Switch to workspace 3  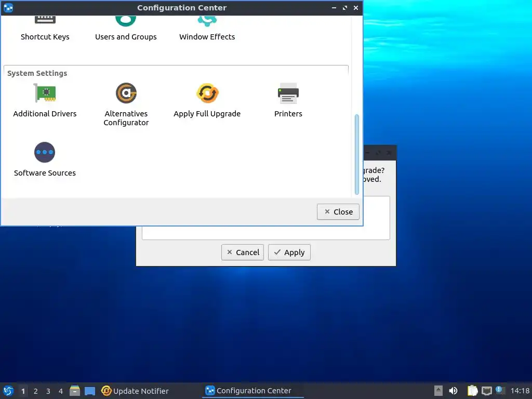pyautogui.click(x=48, y=391)
